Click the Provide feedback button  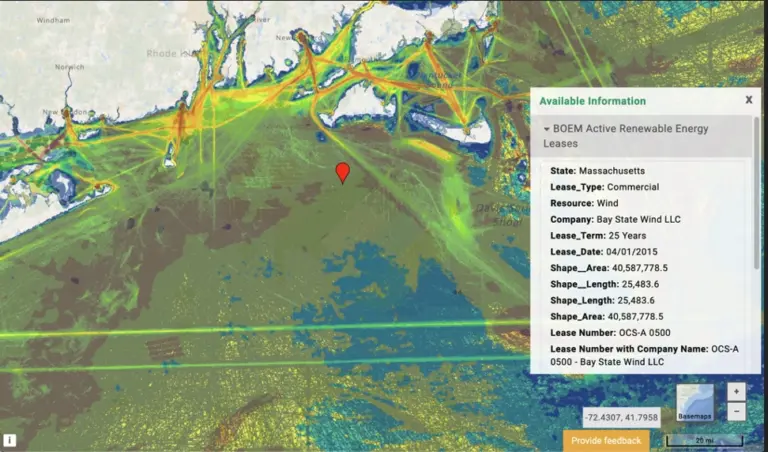pyautogui.click(x=606, y=441)
